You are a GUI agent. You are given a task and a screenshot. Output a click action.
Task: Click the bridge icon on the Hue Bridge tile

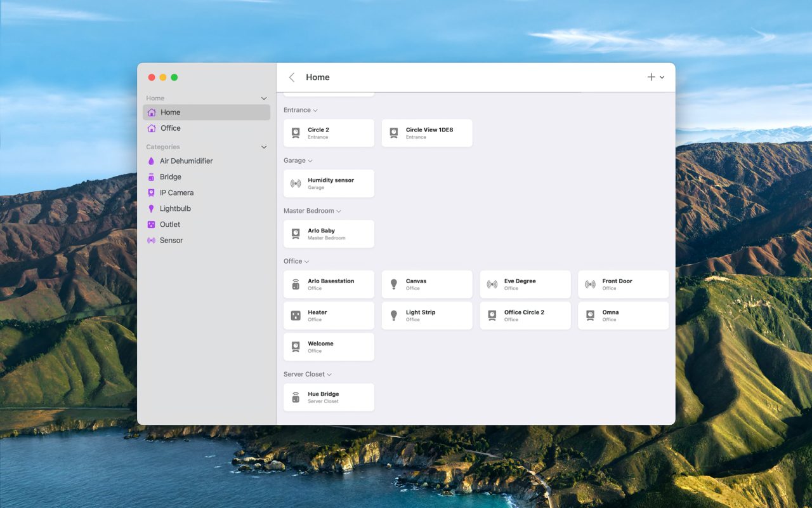[294, 397]
